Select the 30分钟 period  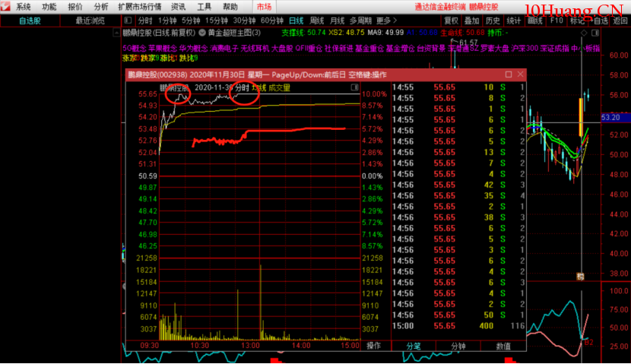tap(244, 21)
